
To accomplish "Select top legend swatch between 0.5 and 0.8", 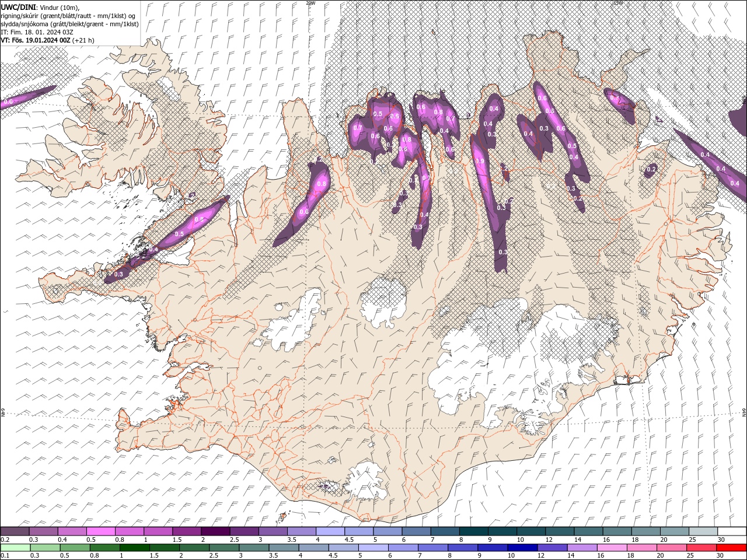I will [x=101, y=531].
